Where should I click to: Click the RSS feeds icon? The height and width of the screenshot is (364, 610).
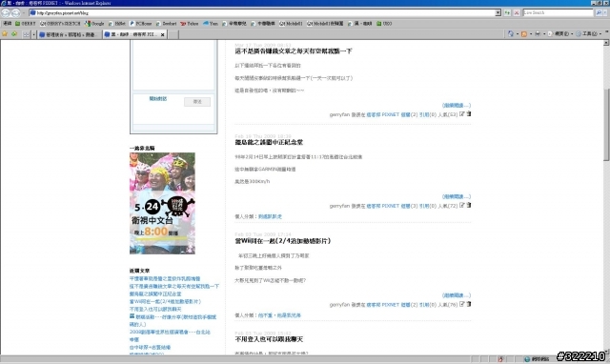pyautogui.click(x=524, y=34)
